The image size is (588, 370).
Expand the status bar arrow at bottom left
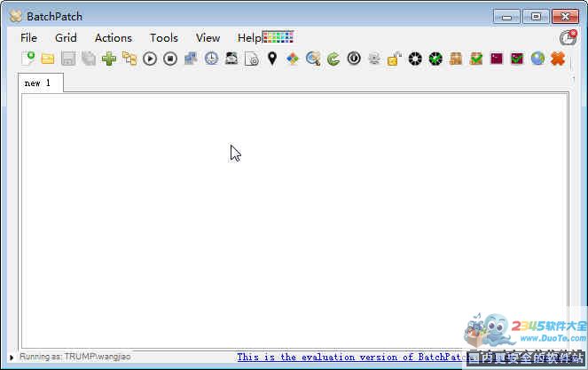[12, 358]
